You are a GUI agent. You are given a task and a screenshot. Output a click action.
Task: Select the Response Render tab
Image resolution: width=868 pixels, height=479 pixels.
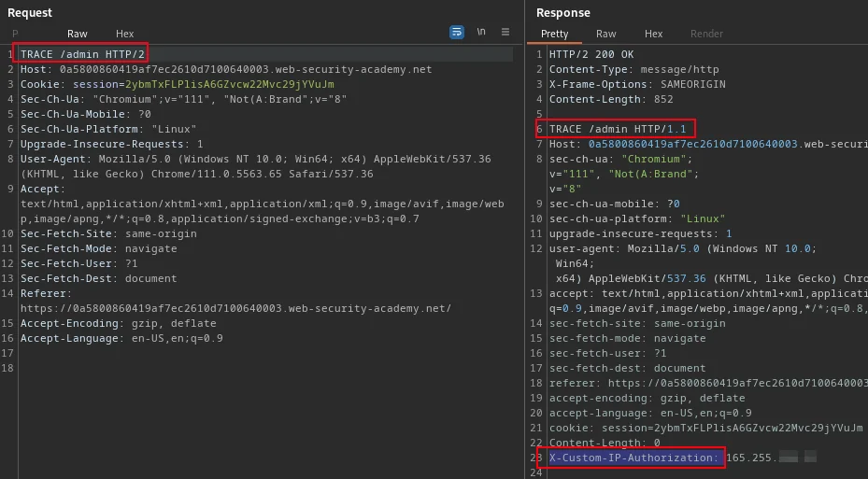[706, 34]
